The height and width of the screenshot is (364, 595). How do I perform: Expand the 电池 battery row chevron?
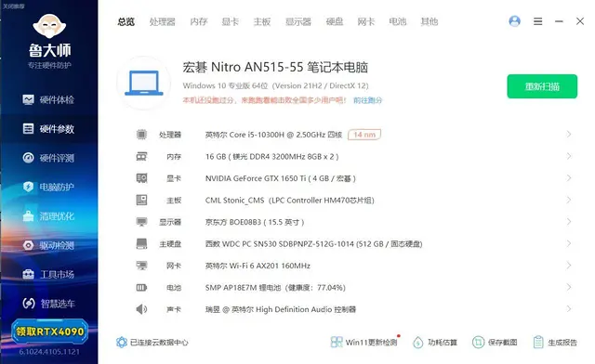568,288
